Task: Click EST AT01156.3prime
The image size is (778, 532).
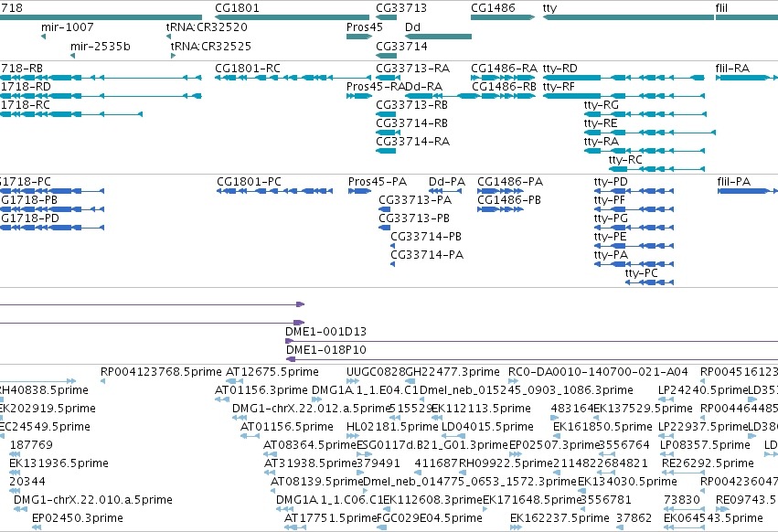Action: [x=222, y=399]
